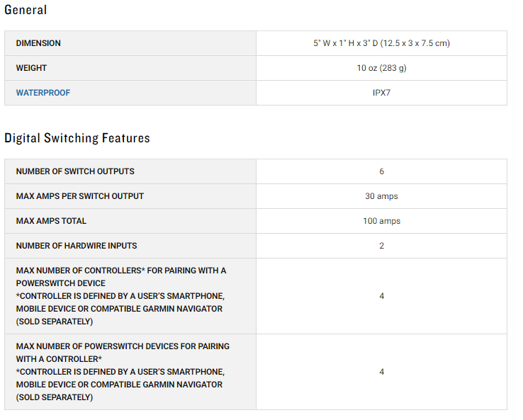Viewport: 523px width, 420px height.
Task: Select the MAX AMPS TOTAL label
Action: 51,221
